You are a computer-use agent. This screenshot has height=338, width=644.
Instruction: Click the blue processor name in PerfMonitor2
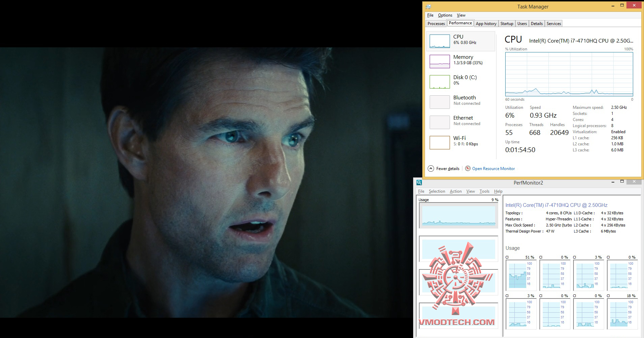(556, 205)
